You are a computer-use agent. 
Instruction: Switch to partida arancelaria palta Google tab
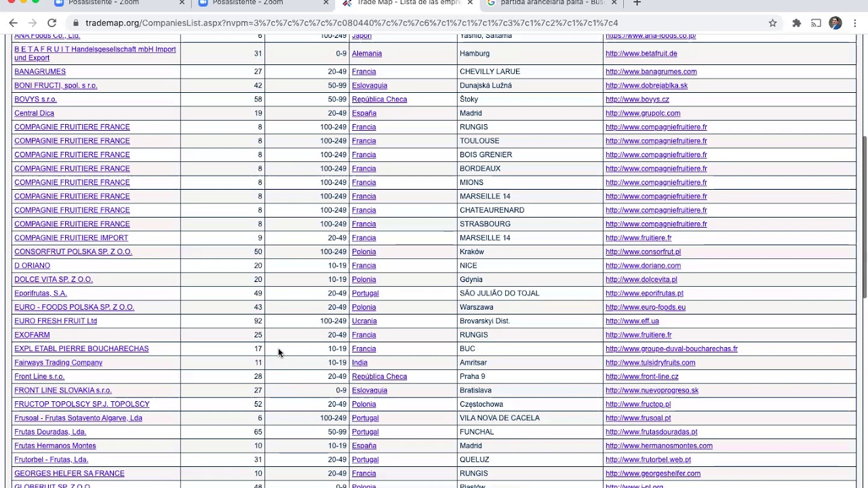coord(553,3)
